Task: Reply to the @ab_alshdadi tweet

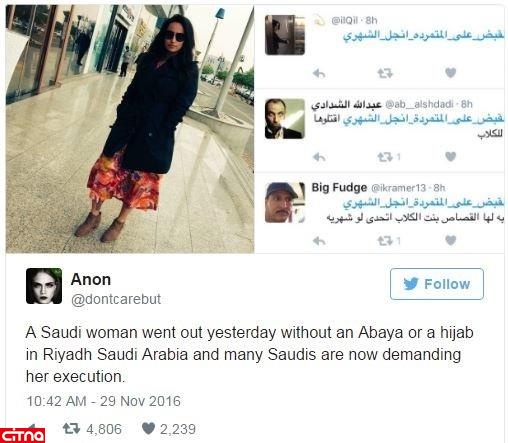Action: click(x=319, y=157)
